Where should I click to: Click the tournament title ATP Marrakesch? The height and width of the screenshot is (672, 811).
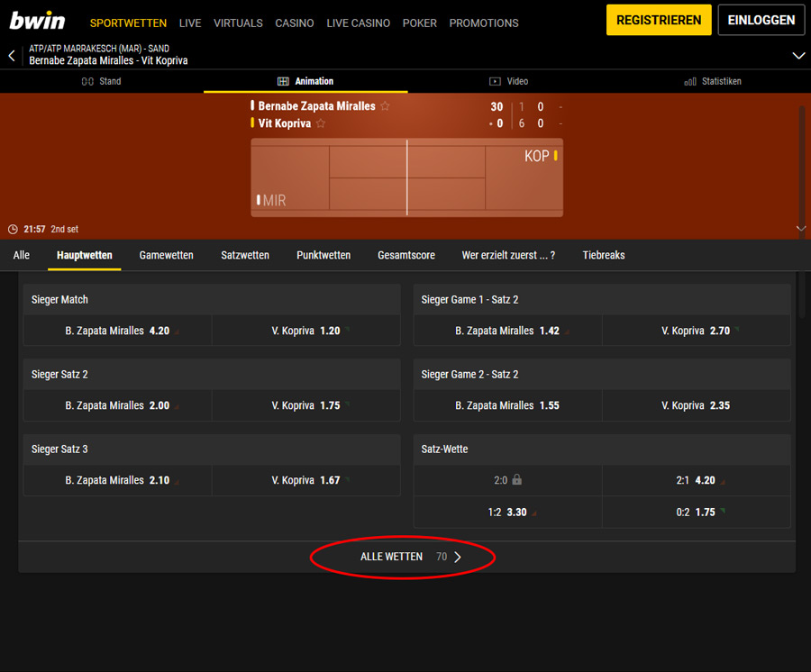click(99, 49)
